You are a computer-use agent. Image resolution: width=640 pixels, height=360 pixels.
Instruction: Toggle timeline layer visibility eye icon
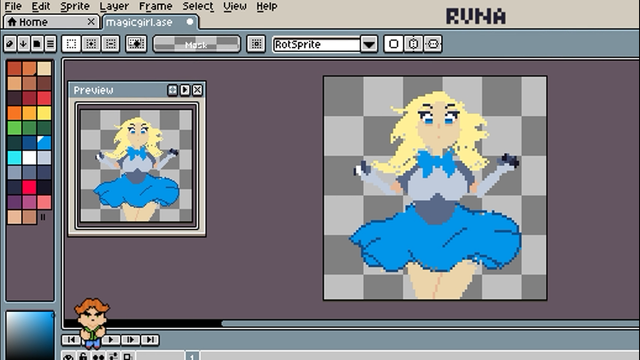pyautogui.click(x=69, y=356)
